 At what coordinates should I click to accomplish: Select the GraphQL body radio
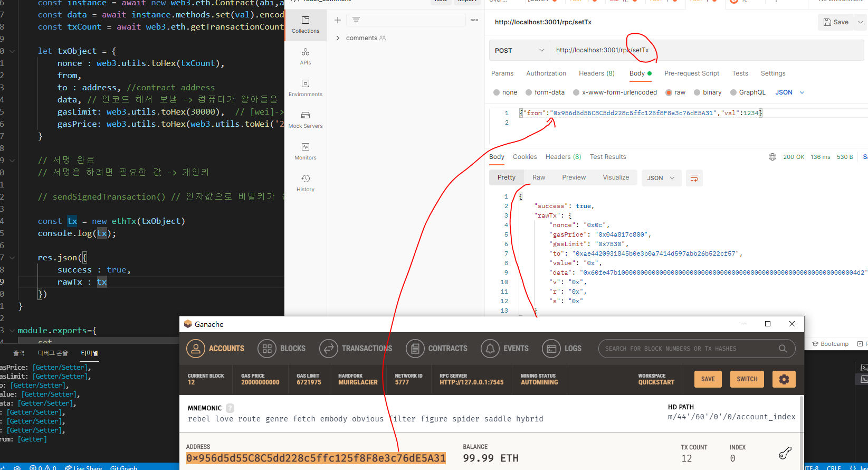pyautogui.click(x=733, y=92)
